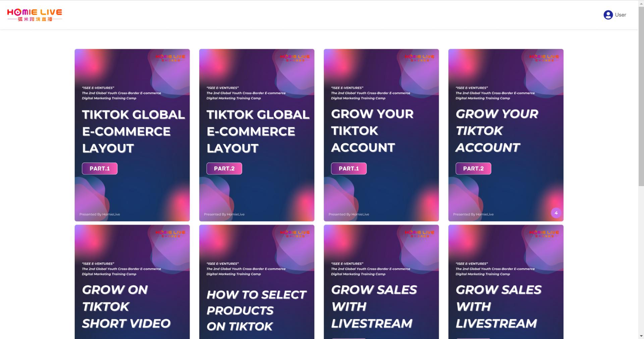Click Presented By HomieLive on first card
This screenshot has height=339, width=644.
[100, 214]
